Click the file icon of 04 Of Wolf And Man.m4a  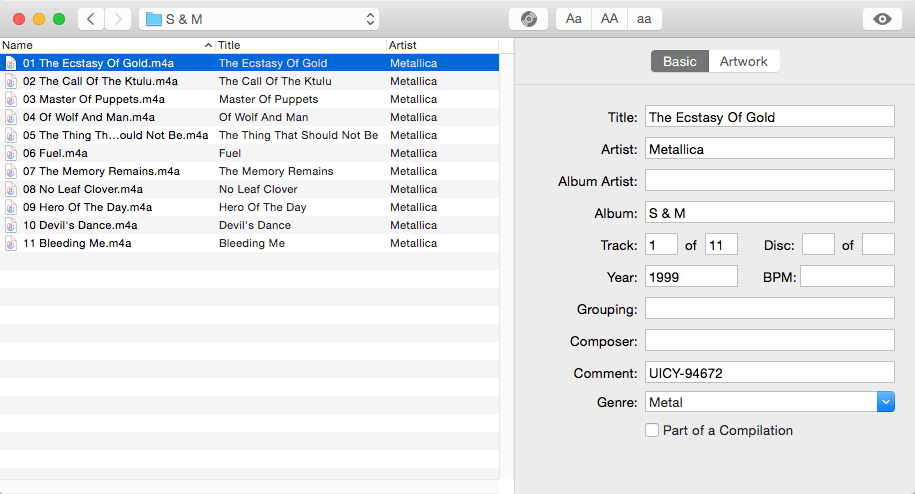11,117
